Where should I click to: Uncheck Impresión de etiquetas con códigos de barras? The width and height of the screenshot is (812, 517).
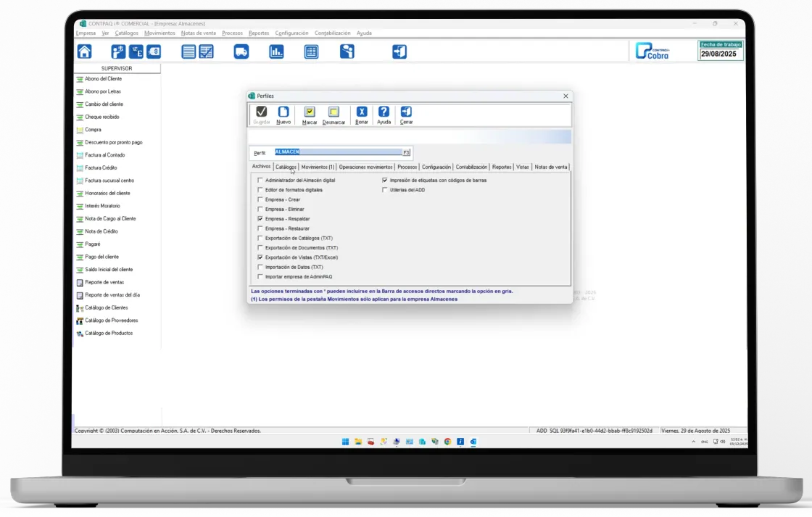[385, 181]
